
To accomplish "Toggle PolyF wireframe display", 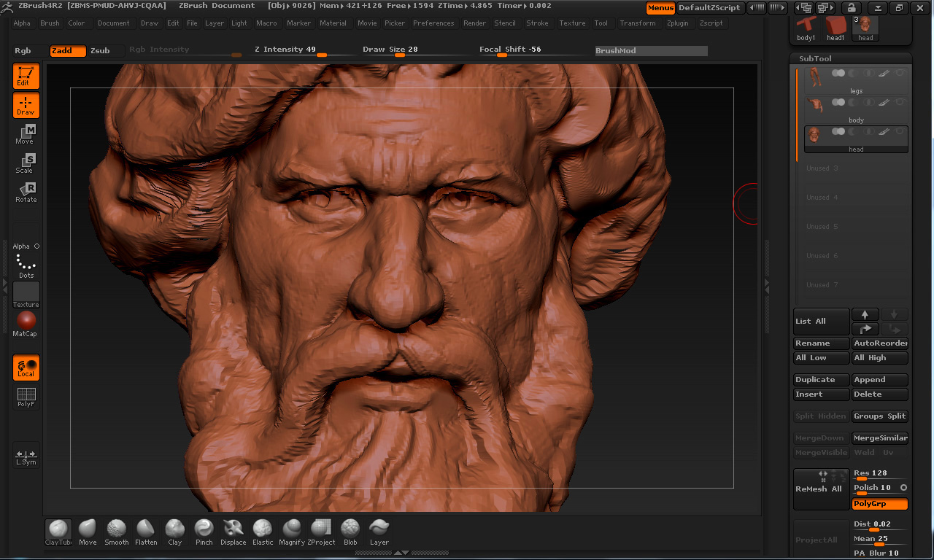I will (x=26, y=397).
